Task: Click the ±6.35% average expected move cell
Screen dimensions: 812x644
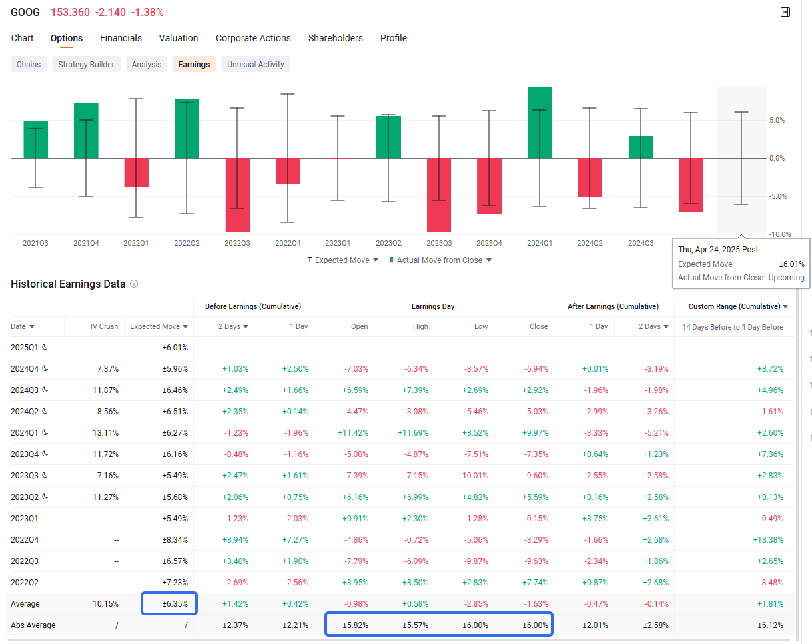Action: pos(175,604)
